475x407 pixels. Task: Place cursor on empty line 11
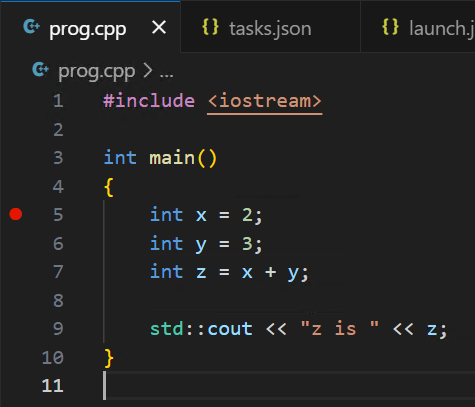pyautogui.click(x=289, y=386)
